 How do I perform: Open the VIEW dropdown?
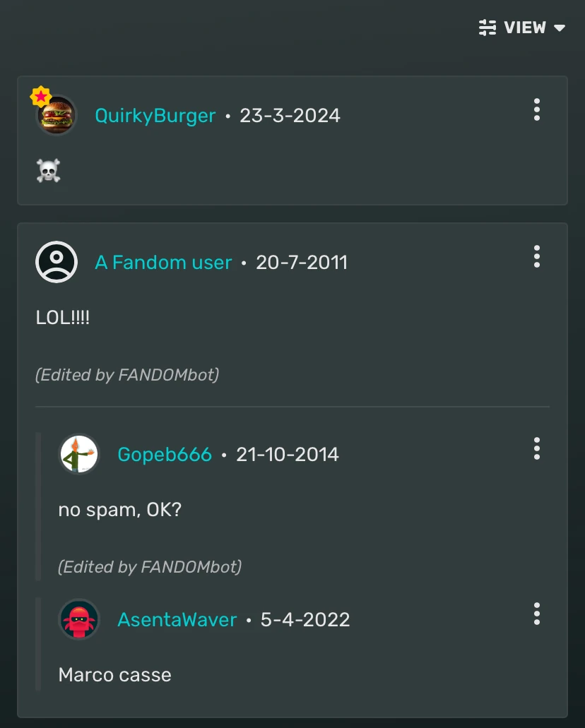click(526, 28)
